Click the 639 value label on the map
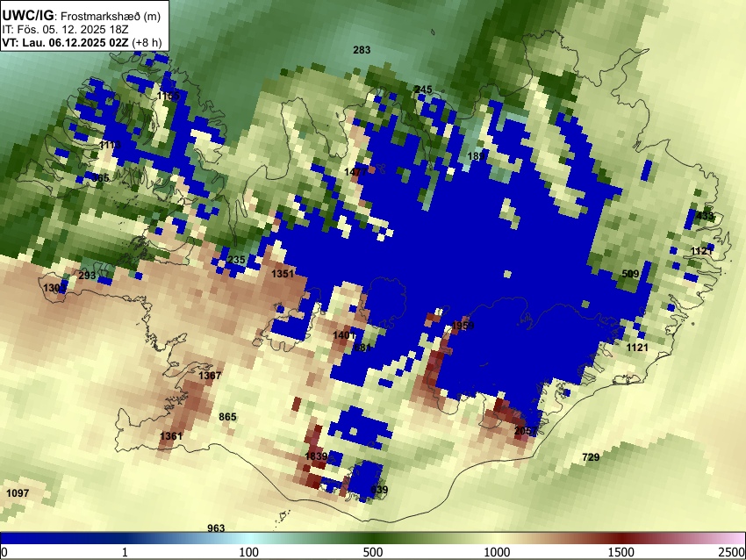This screenshot has height=560, width=746. (379, 490)
